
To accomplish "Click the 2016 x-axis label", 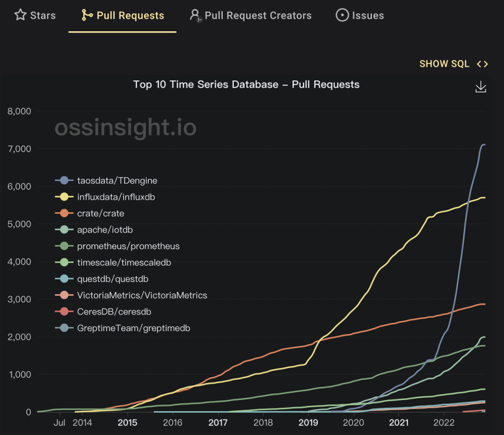I will (x=173, y=422).
